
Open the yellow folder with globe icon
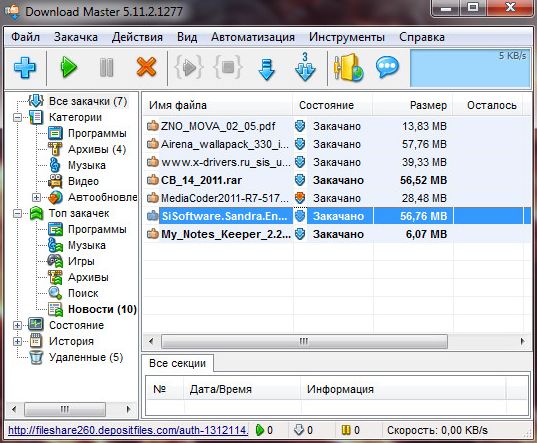(348, 67)
